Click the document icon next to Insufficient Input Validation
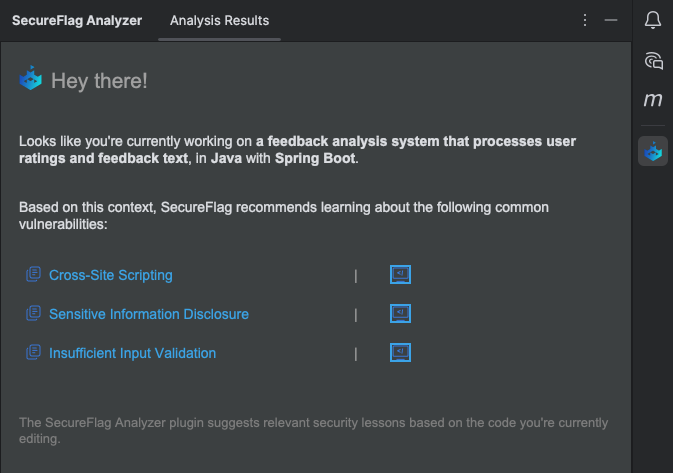The image size is (673, 473). [x=34, y=353]
